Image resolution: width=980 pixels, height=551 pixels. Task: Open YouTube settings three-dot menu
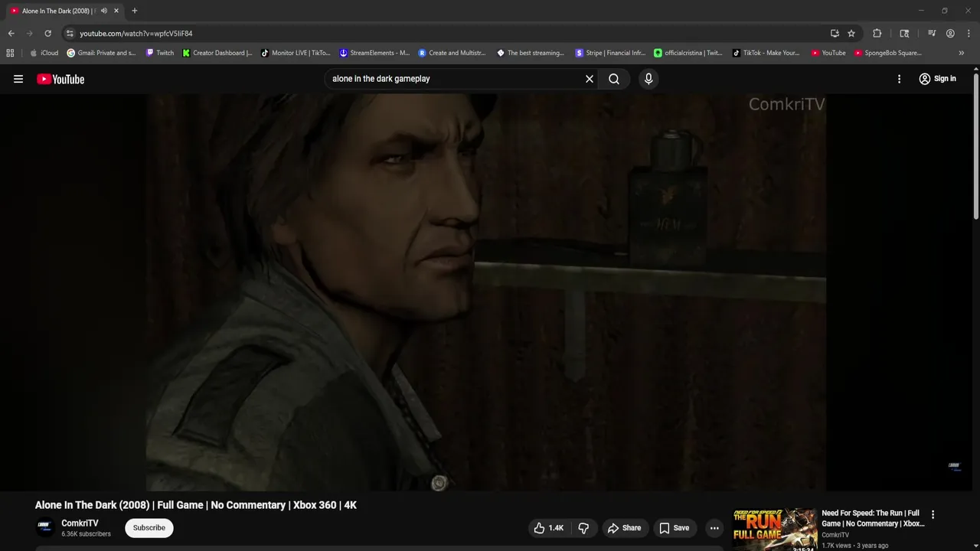(x=899, y=79)
